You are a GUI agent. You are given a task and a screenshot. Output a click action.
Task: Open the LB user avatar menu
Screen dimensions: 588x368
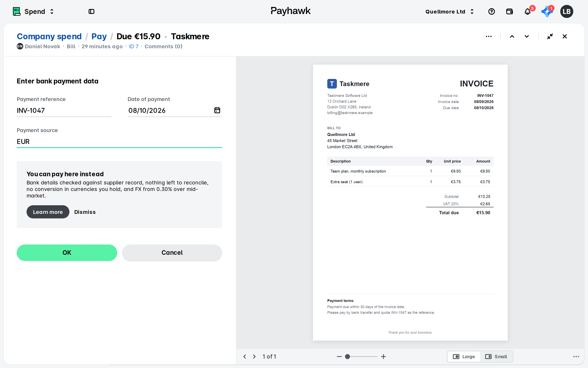567,11
